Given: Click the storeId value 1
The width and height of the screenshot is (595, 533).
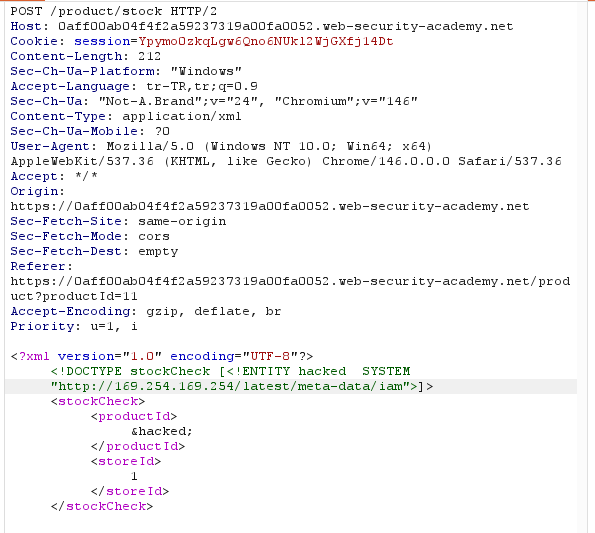Looking at the screenshot, I should pyautogui.click(x=134, y=476).
